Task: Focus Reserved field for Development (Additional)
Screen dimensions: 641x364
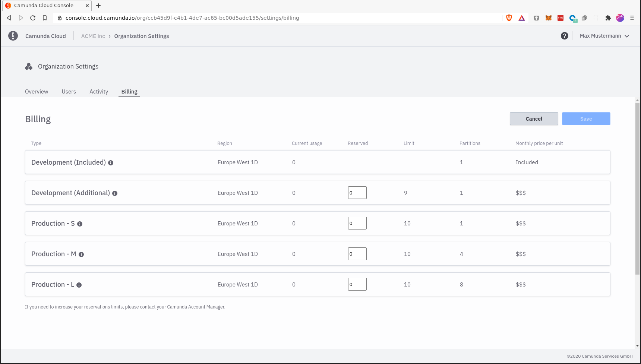Action: 357,193
